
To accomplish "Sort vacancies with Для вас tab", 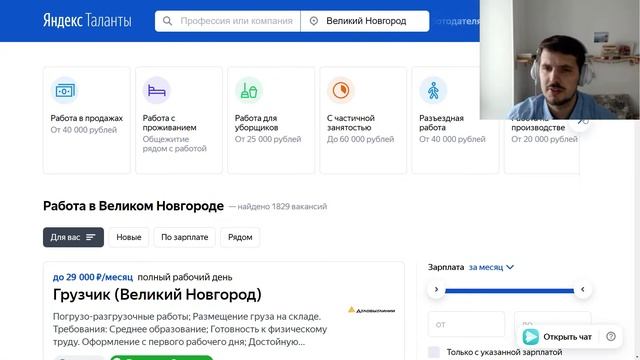I will [x=73, y=237].
